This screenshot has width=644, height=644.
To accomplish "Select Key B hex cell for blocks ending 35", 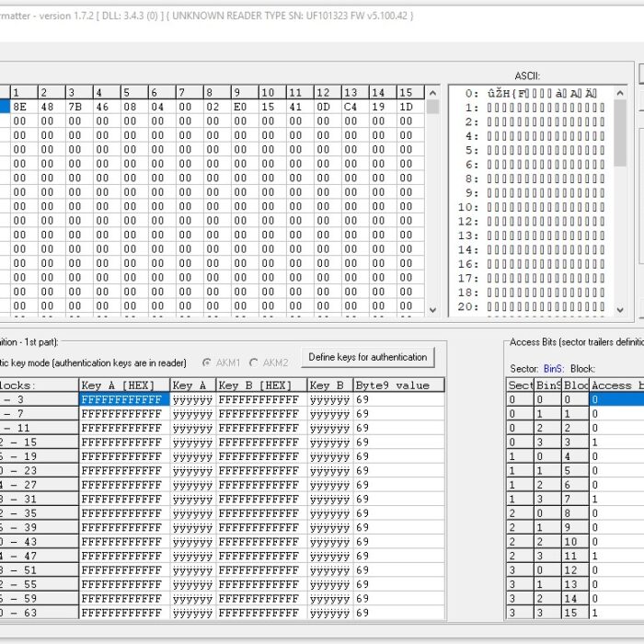I will [x=261, y=513].
